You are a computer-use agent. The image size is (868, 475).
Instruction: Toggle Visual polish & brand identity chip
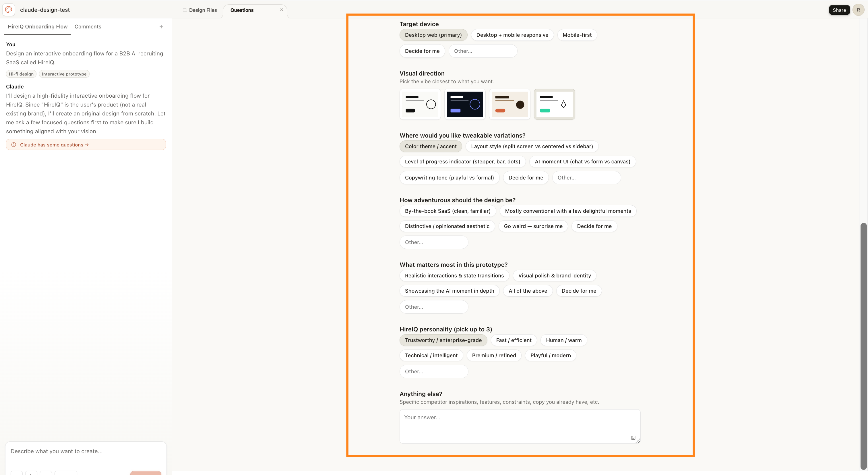(554, 275)
